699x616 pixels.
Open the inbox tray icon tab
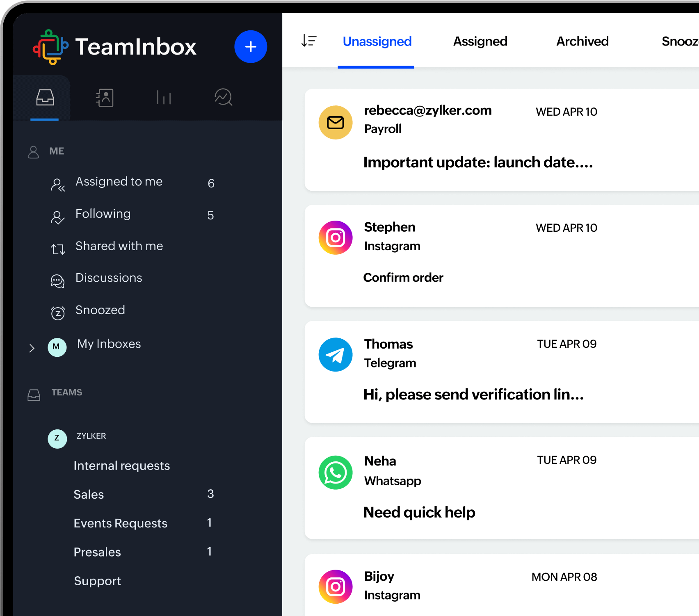click(45, 98)
